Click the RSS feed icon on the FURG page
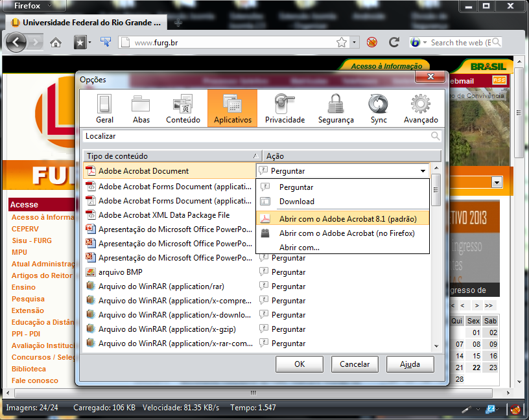 [499, 80]
